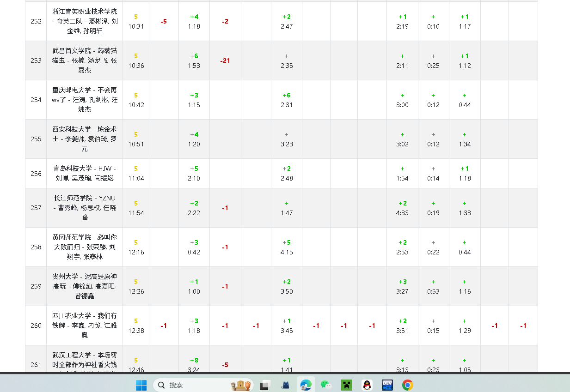This screenshot has width=570, height=392.
Task: Open QQ penguin icon in taskbar
Action: [367, 385]
